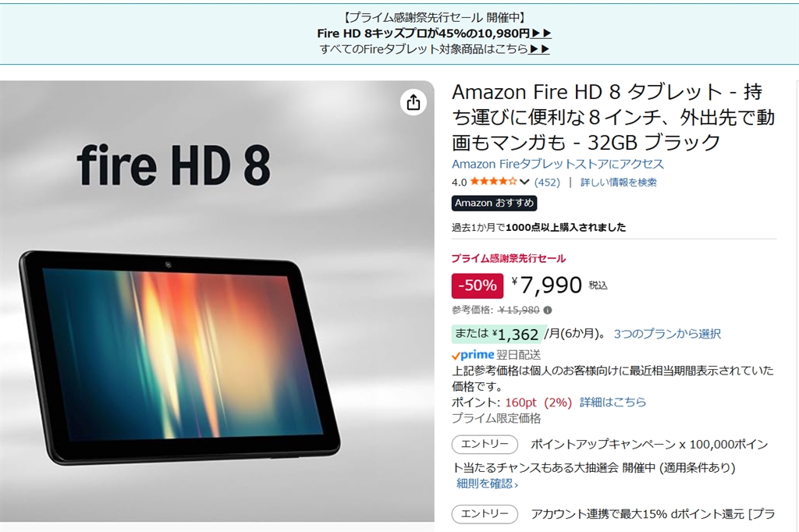799x532 pixels.
Task: Open 3つのプランから選択 installment options
Action: pyautogui.click(x=667, y=334)
